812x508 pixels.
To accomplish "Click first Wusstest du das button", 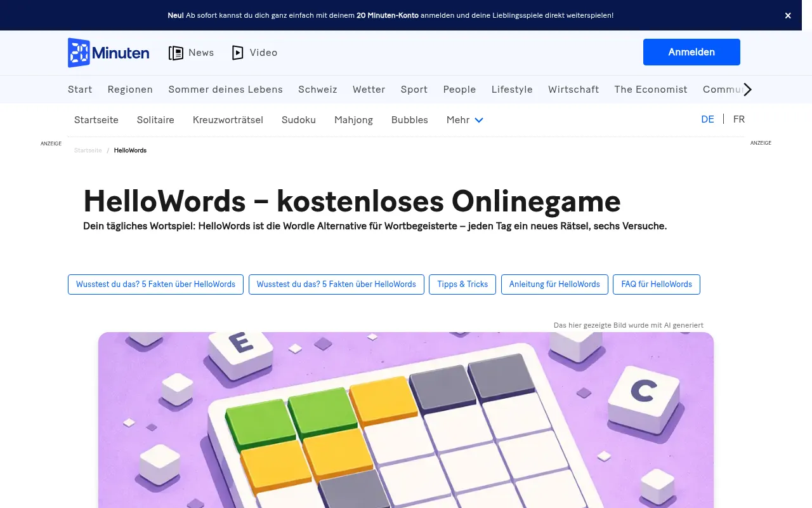I will [x=155, y=284].
